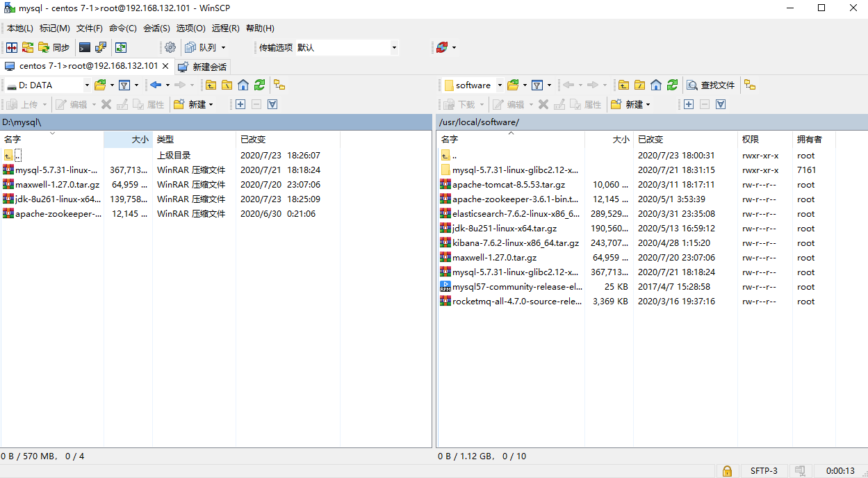
Task: Close the centos 7-1 session tab
Action: 165,66
